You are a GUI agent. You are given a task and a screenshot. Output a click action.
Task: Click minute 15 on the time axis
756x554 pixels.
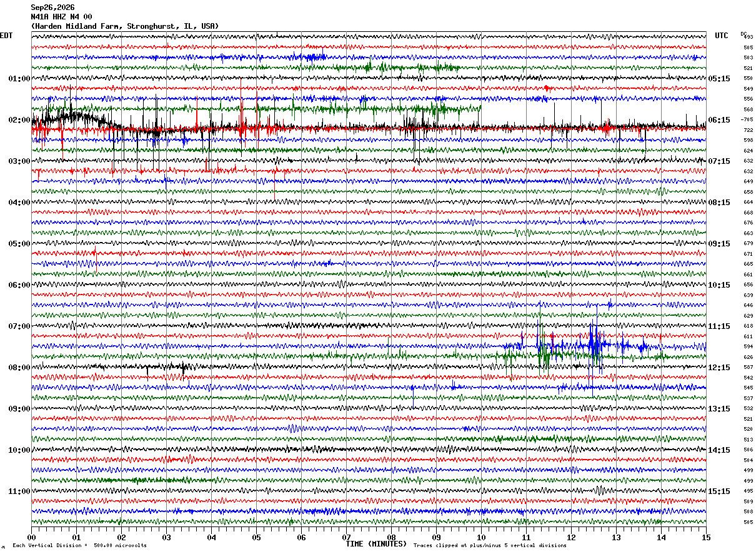[x=706, y=537]
